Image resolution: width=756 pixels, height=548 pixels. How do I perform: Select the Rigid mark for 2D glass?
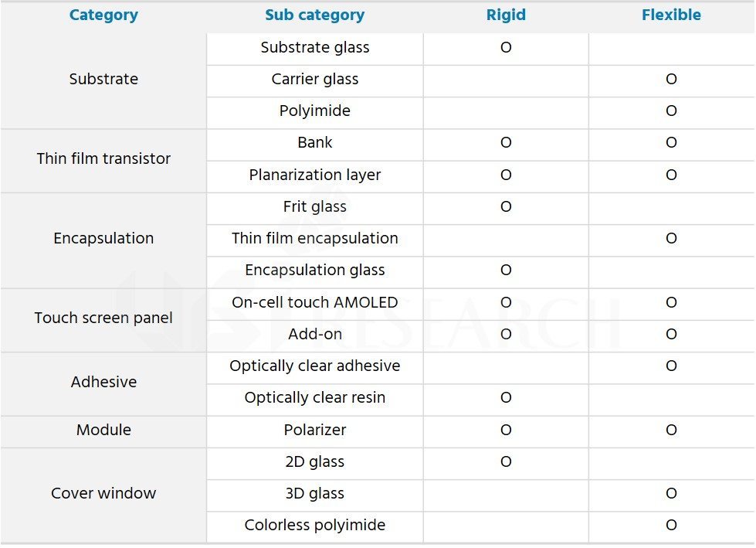pos(506,461)
